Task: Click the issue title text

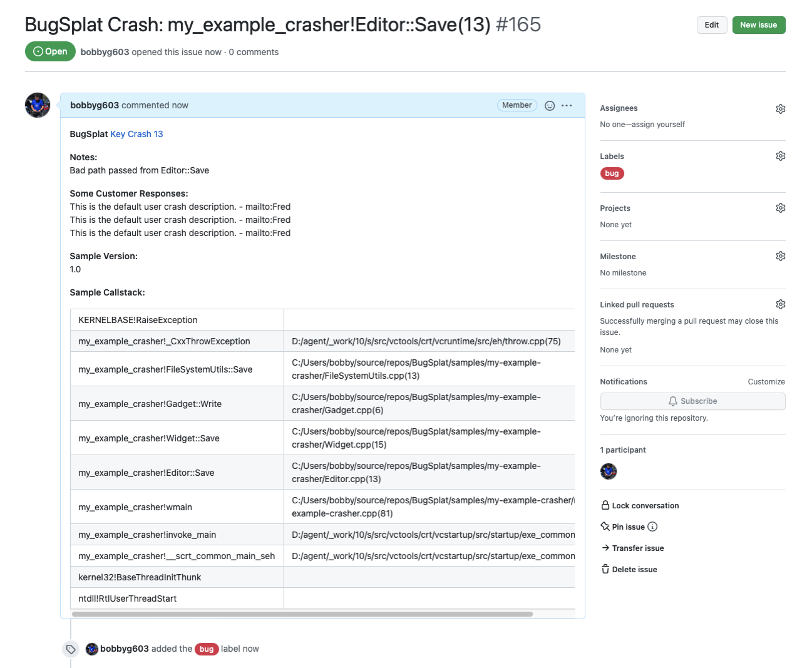Action: click(x=257, y=24)
